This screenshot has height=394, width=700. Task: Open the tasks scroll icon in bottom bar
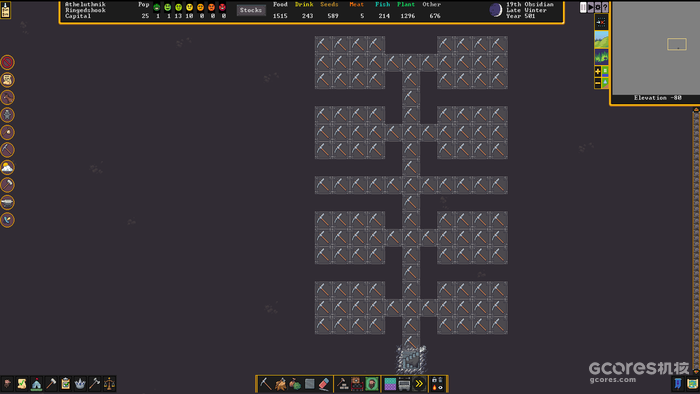coord(22,384)
